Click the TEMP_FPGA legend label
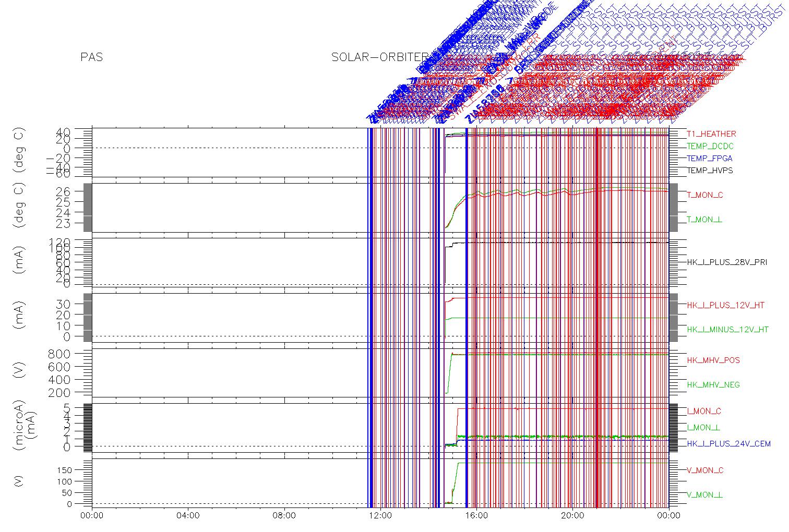 coord(709,158)
